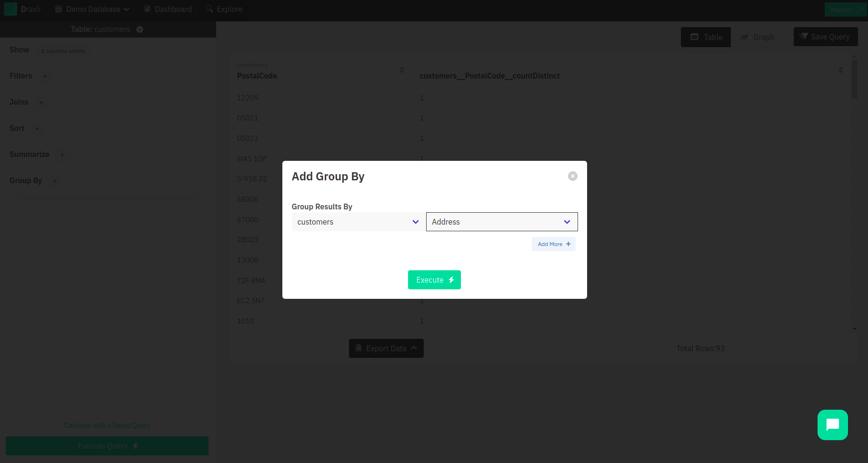
Task: Open the Export Data menu
Action: (386, 348)
